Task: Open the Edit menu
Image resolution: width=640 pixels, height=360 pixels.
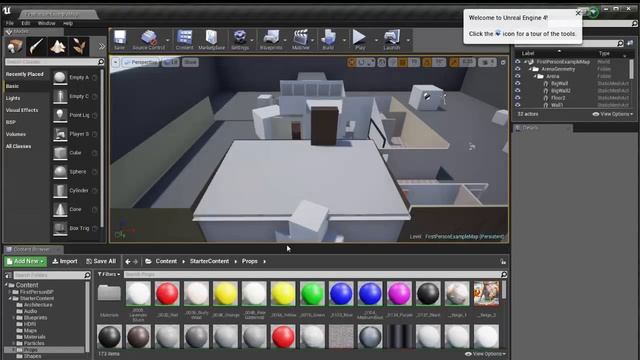Action: pyautogui.click(x=26, y=23)
